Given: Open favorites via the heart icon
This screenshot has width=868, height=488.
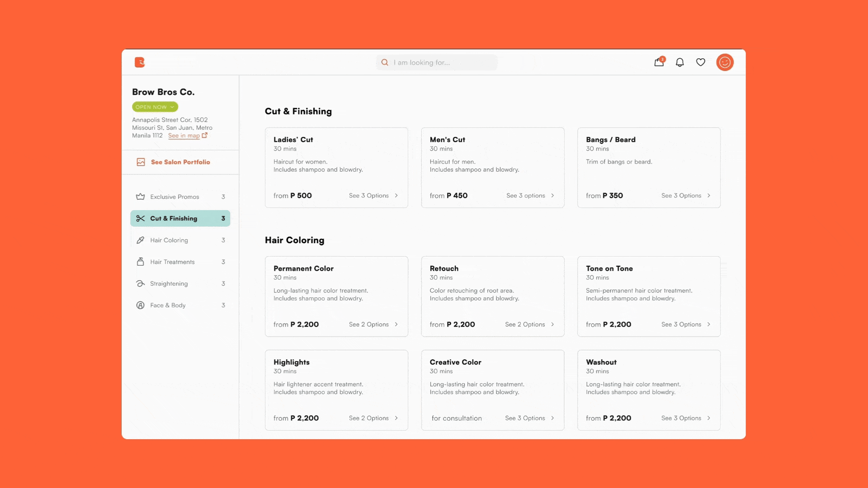Looking at the screenshot, I should coord(700,62).
